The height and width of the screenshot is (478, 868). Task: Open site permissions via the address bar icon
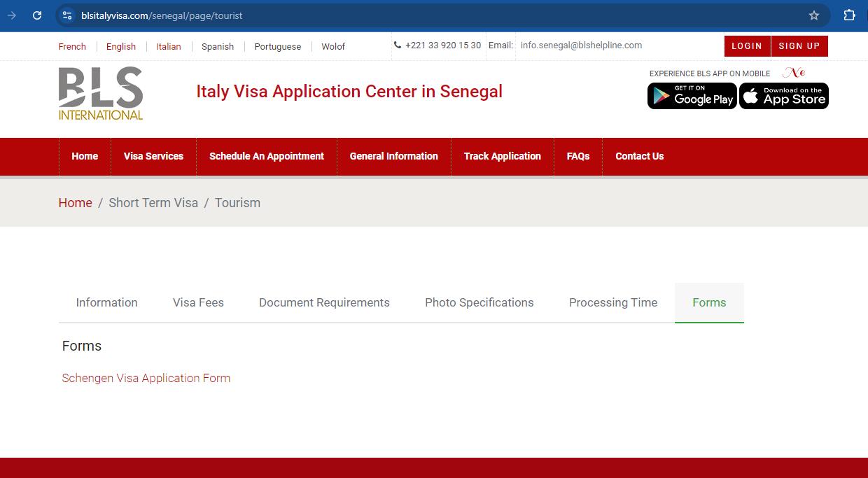click(x=66, y=14)
